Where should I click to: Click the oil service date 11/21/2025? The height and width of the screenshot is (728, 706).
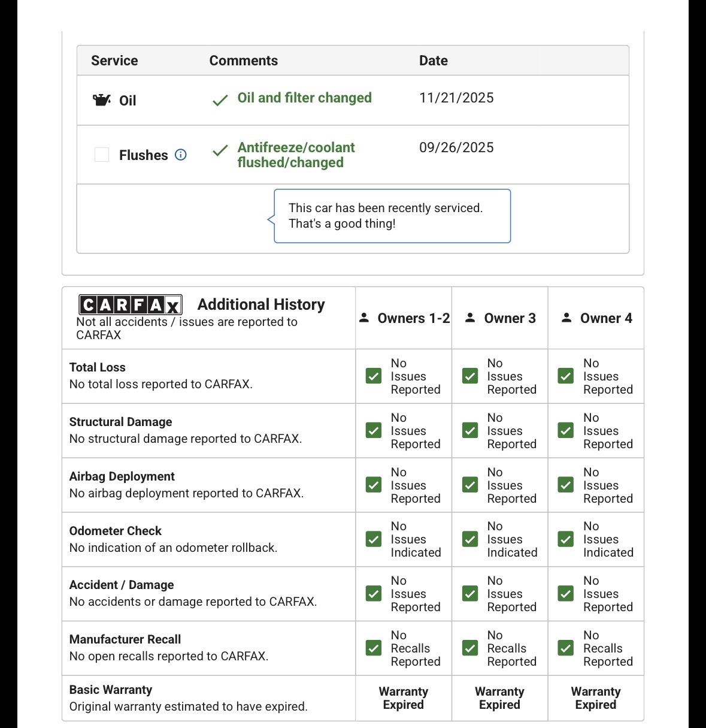pyautogui.click(x=456, y=98)
